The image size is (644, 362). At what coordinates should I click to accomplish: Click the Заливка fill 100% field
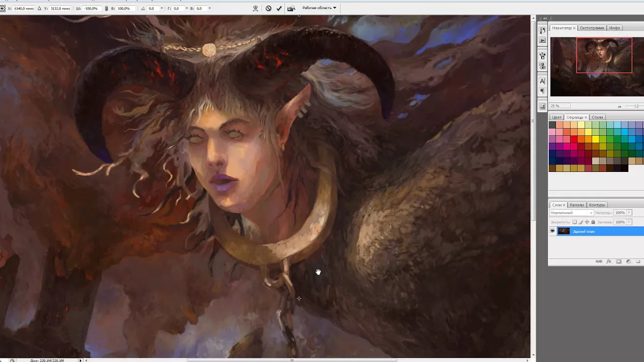click(620, 222)
